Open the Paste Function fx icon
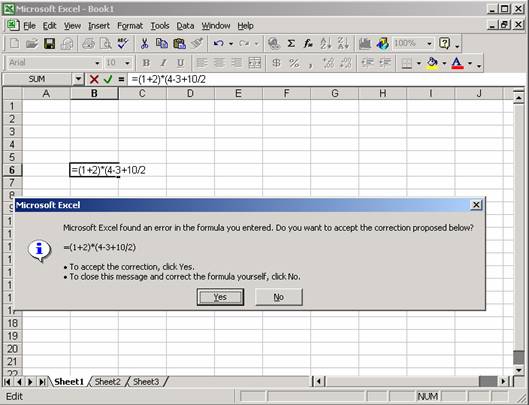Viewport: 529px width, 405px height. coord(308,44)
